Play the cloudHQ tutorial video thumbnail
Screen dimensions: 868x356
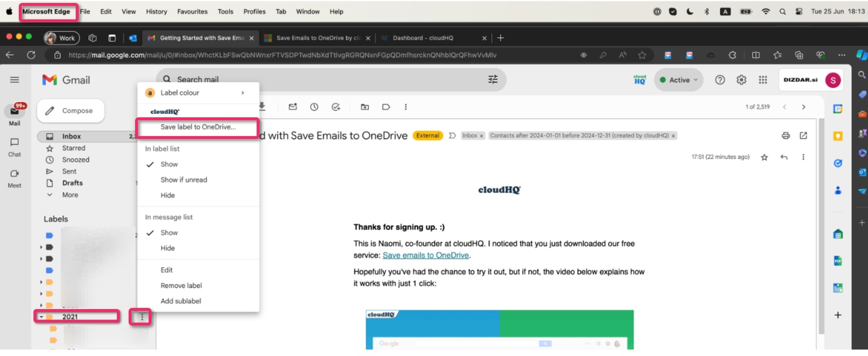pyautogui.click(x=500, y=330)
